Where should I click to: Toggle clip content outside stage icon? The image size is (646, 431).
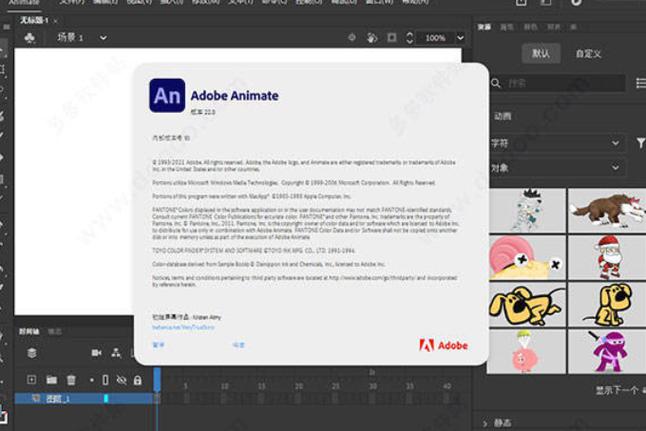[x=392, y=38]
